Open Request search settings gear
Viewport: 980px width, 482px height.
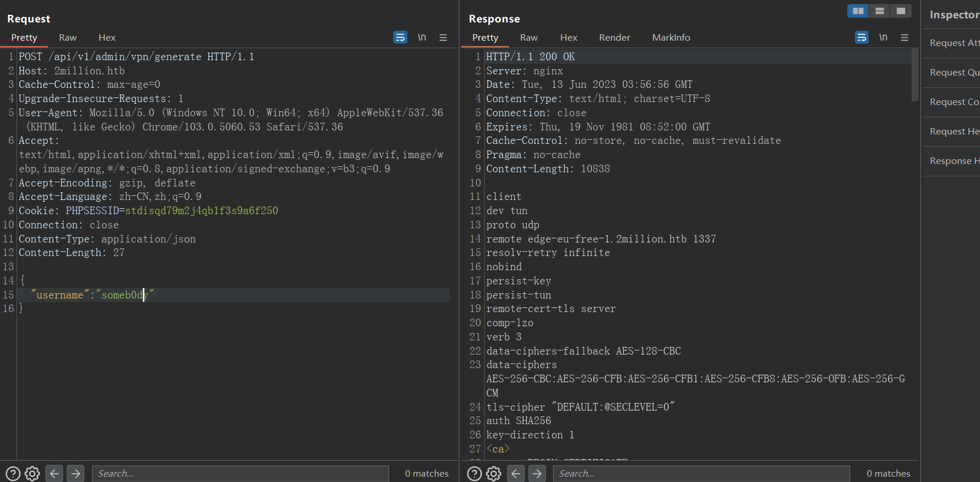coord(32,473)
